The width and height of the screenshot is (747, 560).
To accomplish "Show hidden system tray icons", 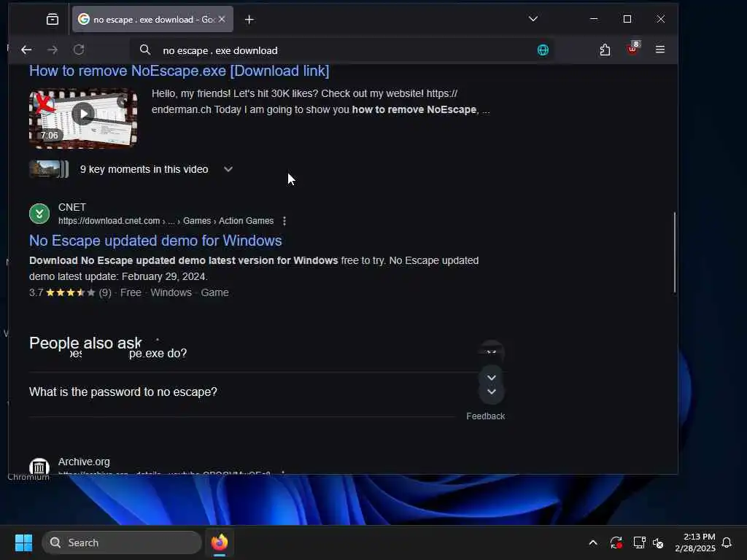I will (593, 542).
